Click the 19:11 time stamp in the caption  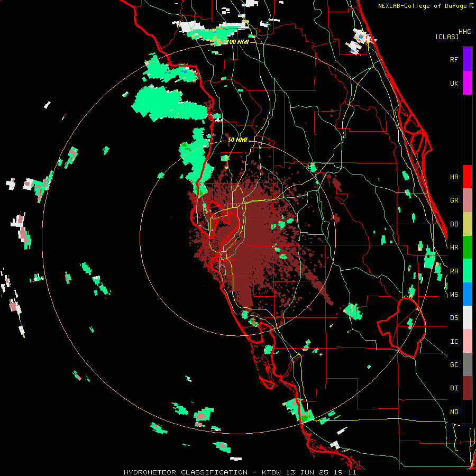point(346,472)
